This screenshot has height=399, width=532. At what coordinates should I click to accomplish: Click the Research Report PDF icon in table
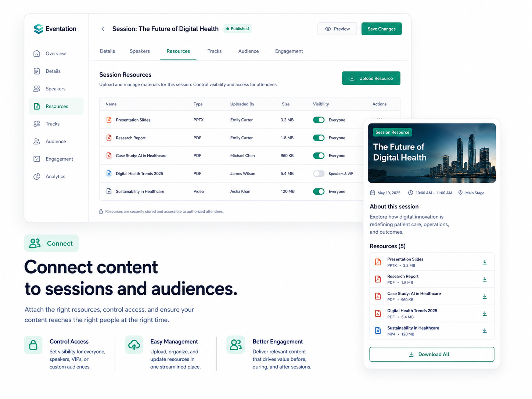tap(109, 138)
